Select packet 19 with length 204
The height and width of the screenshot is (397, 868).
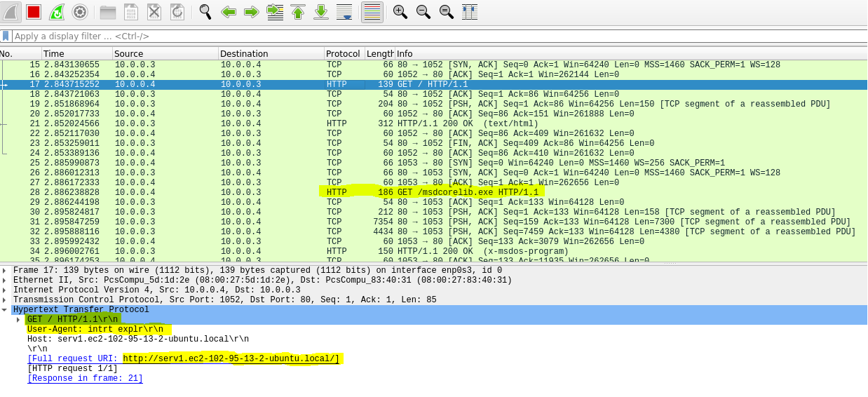(x=433, y=104)
